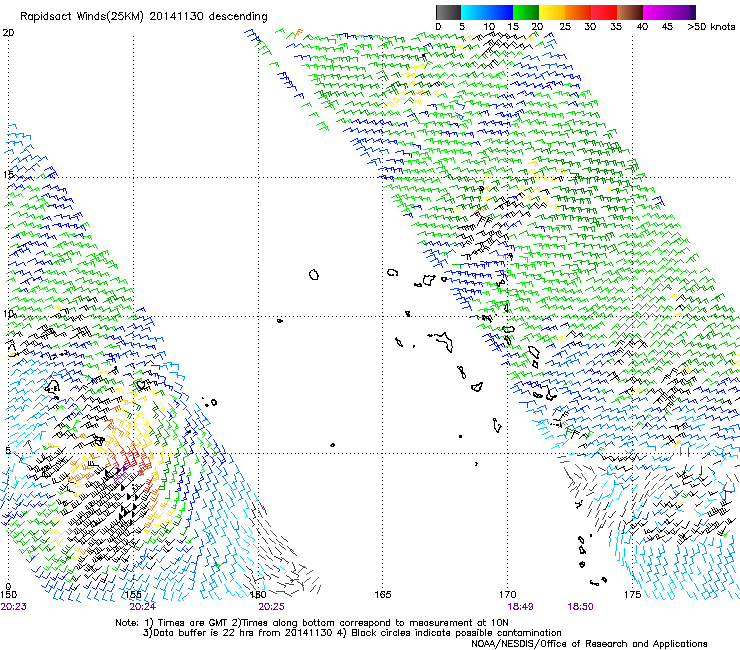The image size is (740, 650).
Task: Click the red 30-35 knots legend swatch
Action: click(604, 12)
